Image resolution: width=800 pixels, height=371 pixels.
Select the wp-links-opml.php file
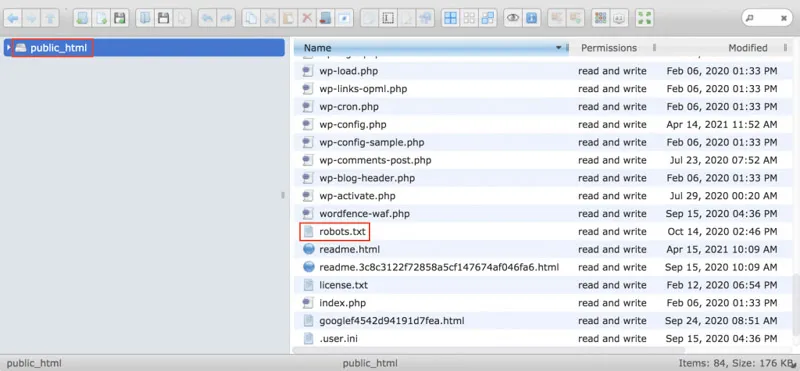pos(542,89)
